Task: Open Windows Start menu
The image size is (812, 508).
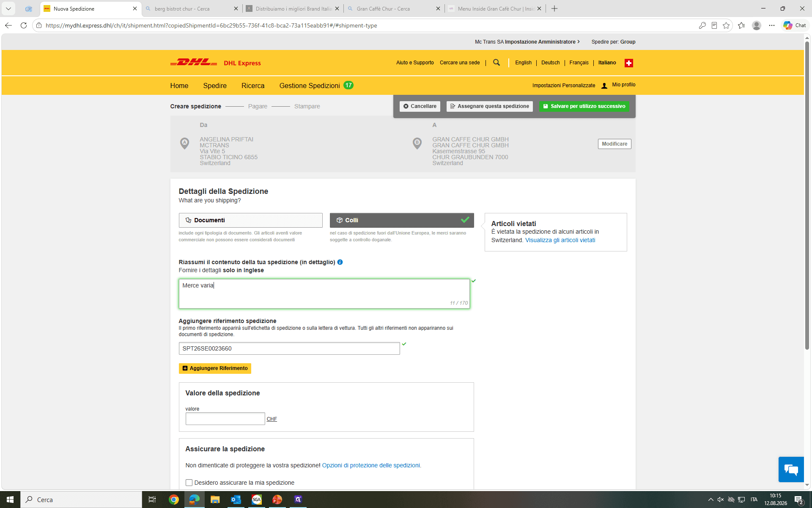Action: pyautogui.click(x=10, y=500)
